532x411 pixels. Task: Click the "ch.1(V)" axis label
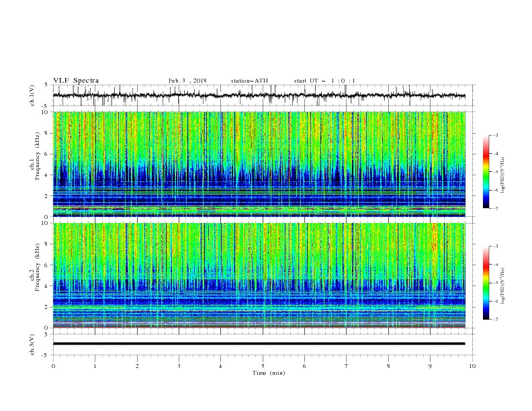point(32,95)
